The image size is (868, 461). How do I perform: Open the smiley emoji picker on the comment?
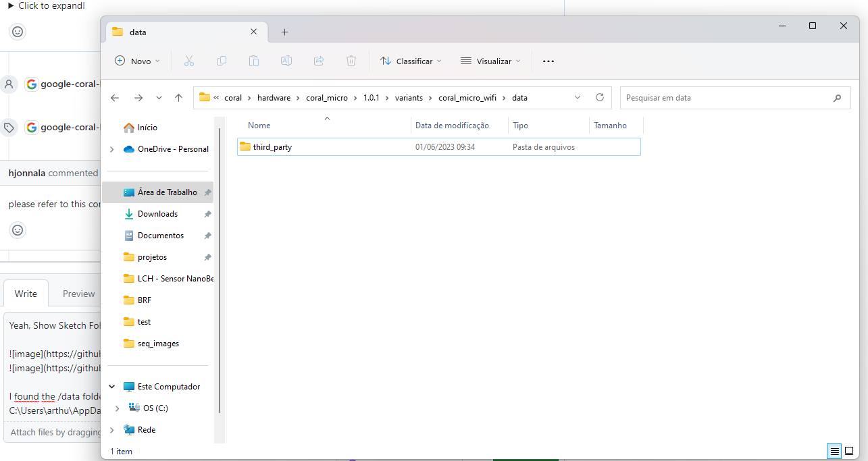18,230
